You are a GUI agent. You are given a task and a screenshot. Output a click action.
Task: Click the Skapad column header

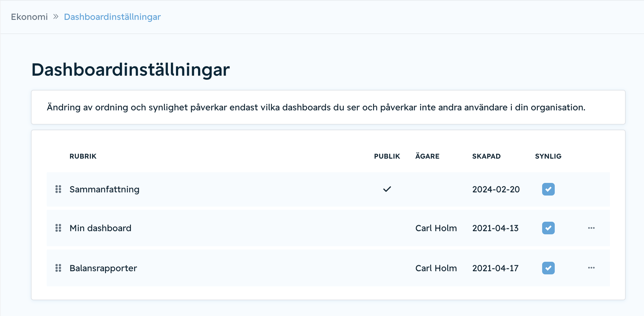tap(486, 156)
